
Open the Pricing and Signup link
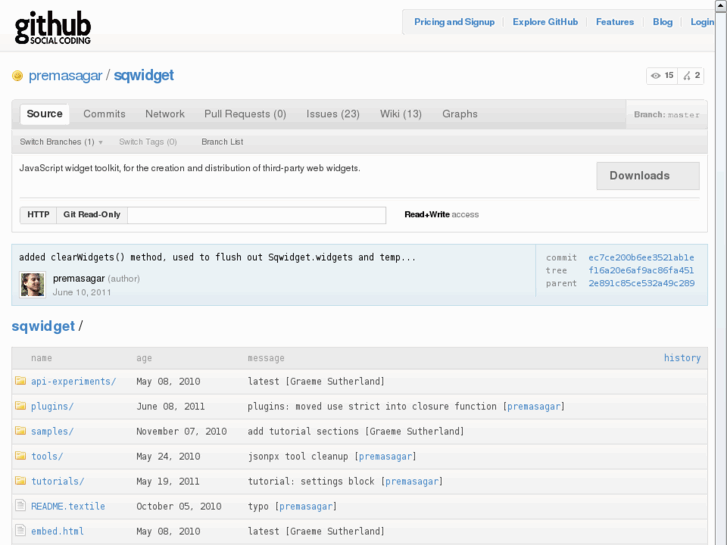454,22
